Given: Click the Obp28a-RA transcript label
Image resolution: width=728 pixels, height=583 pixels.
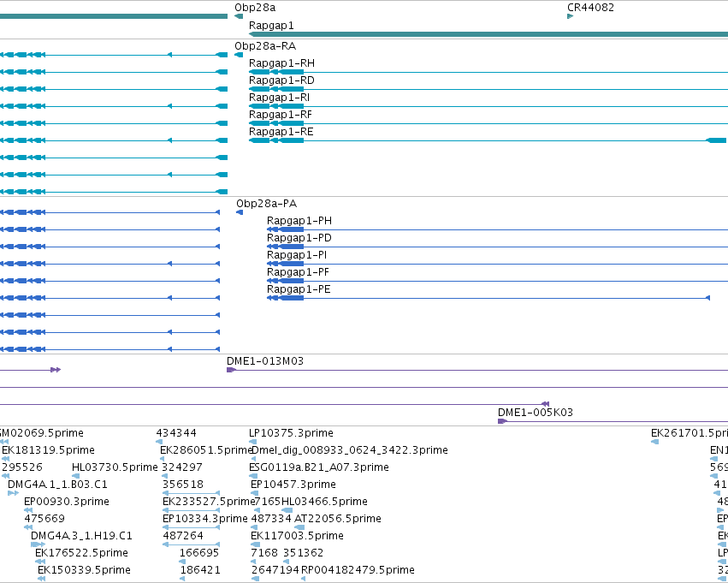Looking at the screenshot, I should point(265,46).
